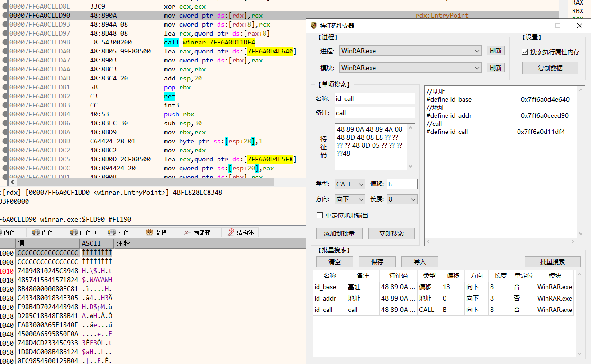Click the 重定位 column header in batch table

pyautogui.click(x=524, y=275)
